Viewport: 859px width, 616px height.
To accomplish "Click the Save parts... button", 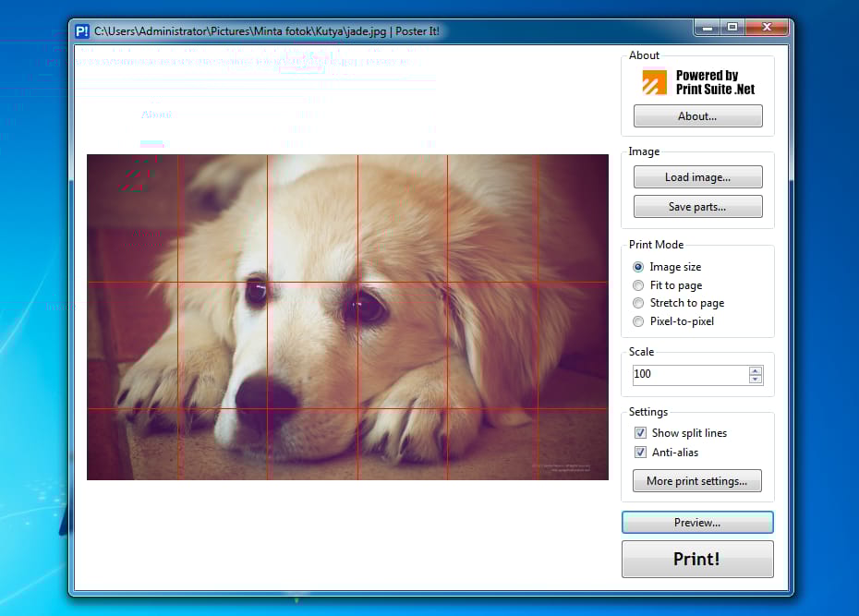I will [697, 207].
